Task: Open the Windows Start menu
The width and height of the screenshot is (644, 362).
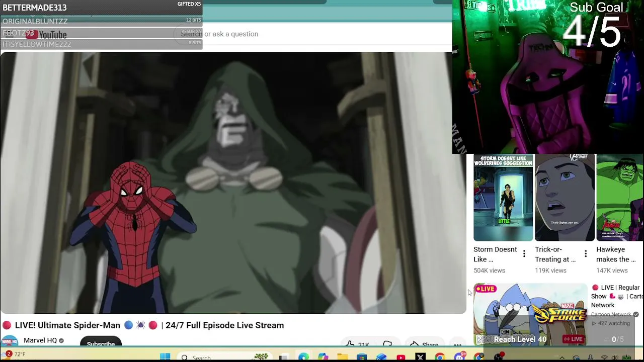Action: pos(165,357)
